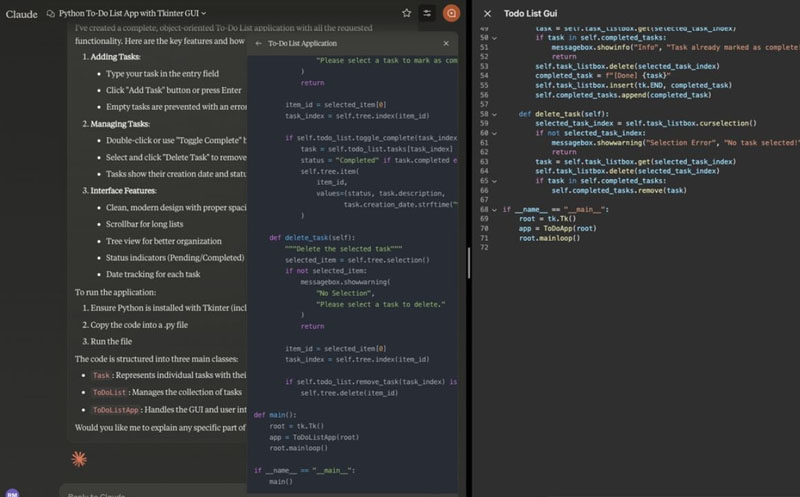Collapse the __main__ block fold at line 68
This screenshot has height=497, width=800.
494,210
